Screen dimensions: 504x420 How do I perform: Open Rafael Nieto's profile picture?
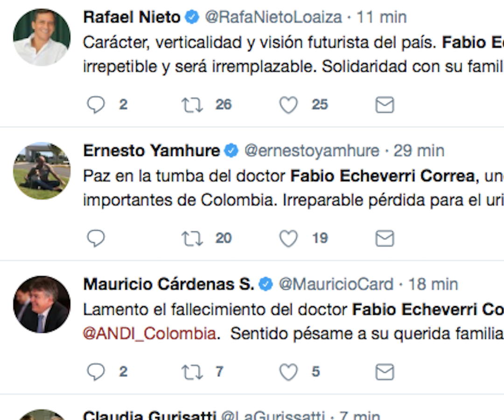tap(42, 37)
